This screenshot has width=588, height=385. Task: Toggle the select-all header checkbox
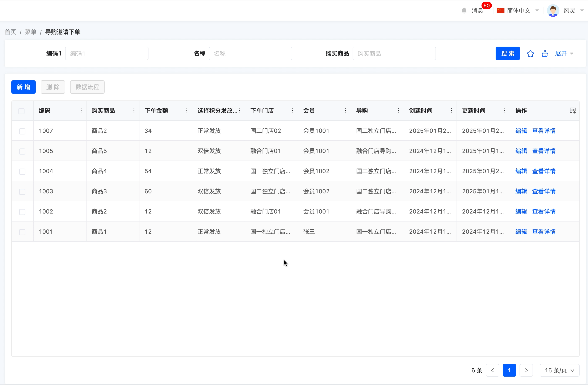coord(21,111)
